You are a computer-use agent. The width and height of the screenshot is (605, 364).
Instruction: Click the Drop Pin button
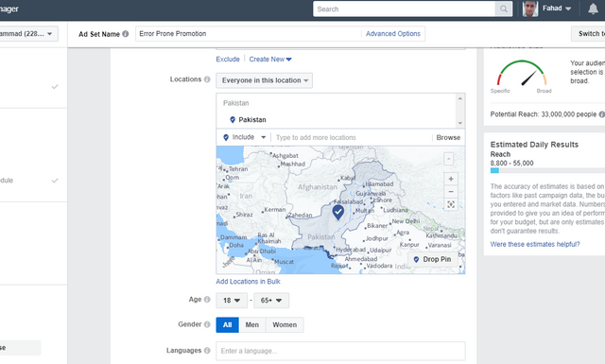pos(433,259)
